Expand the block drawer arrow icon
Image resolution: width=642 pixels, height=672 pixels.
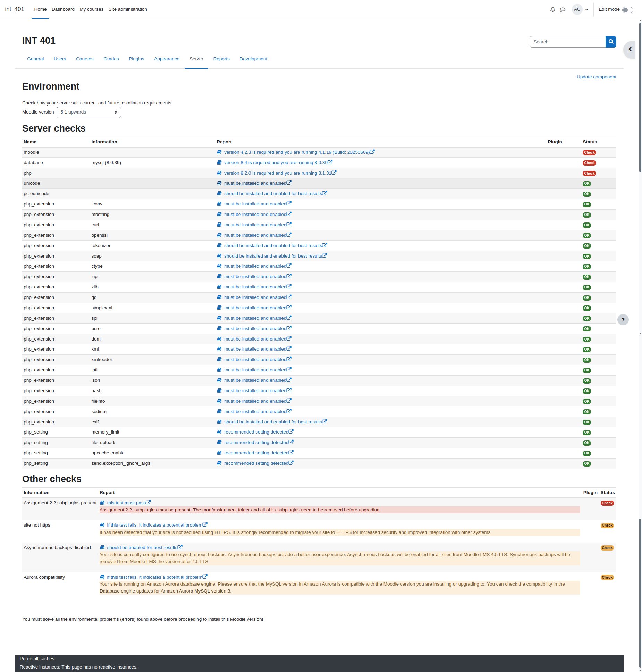coord(630,49)
